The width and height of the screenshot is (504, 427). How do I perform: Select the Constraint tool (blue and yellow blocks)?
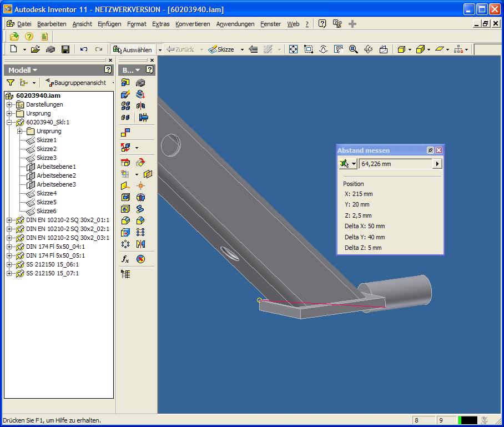pos(125,132)
